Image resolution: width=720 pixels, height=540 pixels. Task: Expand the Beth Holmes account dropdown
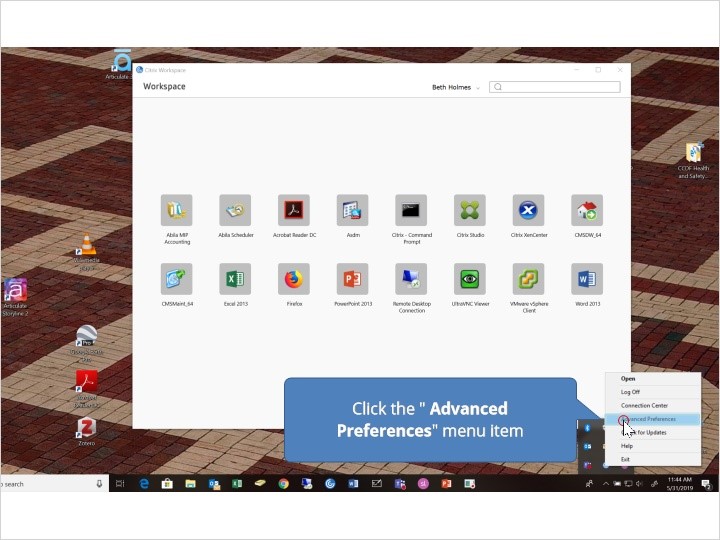click(456, 88)
